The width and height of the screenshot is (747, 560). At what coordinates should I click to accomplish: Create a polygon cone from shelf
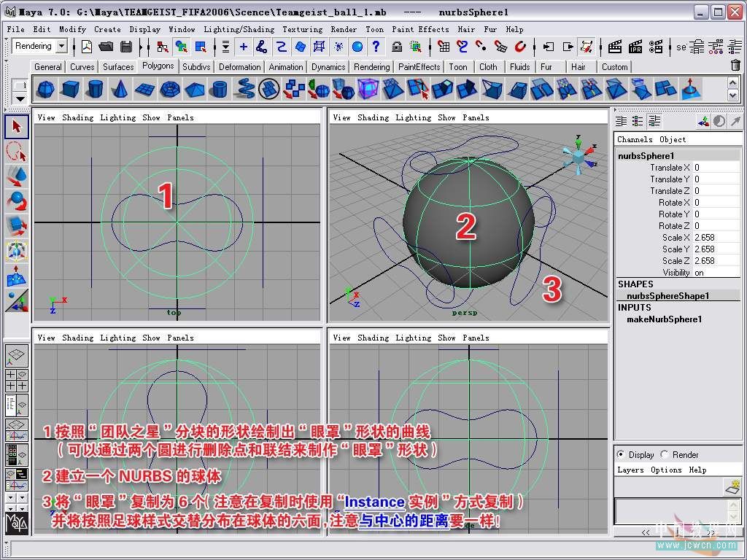[120, 89]
